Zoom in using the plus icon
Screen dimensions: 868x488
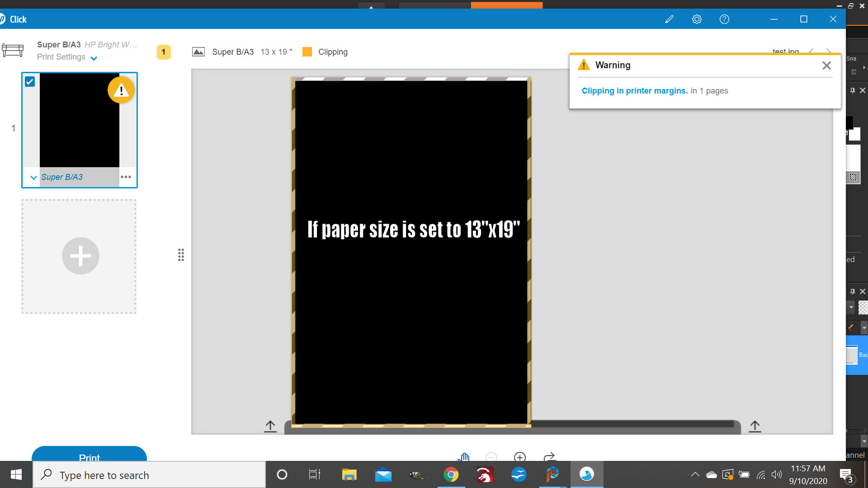pos(520,457)
